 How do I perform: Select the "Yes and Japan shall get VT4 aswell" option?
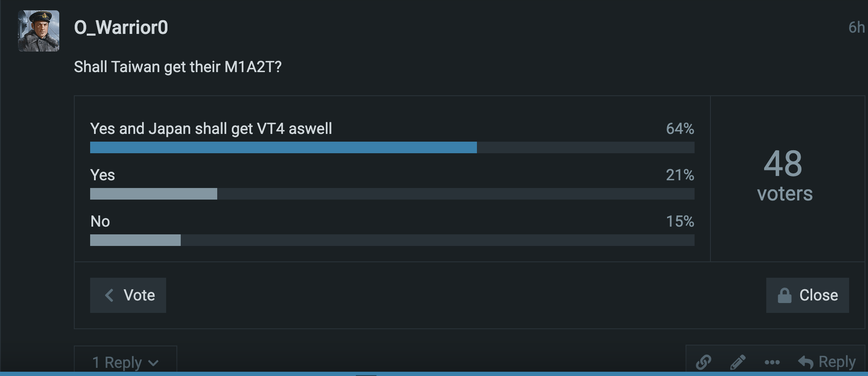211,129
